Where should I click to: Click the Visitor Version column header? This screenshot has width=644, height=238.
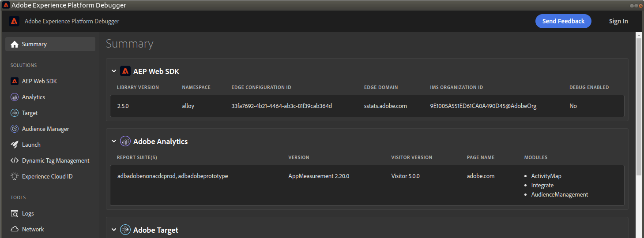pos(411,157)
